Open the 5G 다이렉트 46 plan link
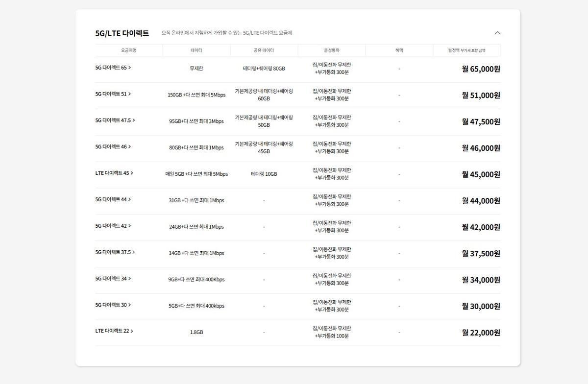Viewport: 588px width, 384px height. 113,147
